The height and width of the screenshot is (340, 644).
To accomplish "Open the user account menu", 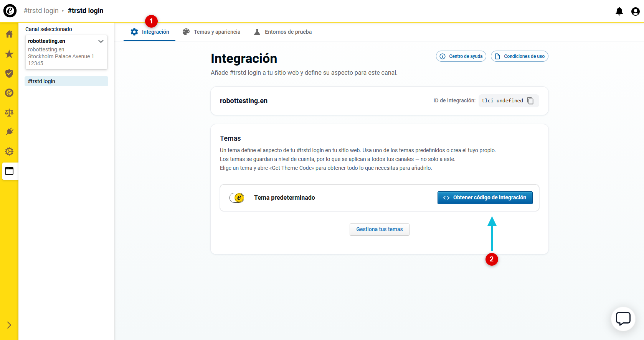I will [x=636, y=11].
